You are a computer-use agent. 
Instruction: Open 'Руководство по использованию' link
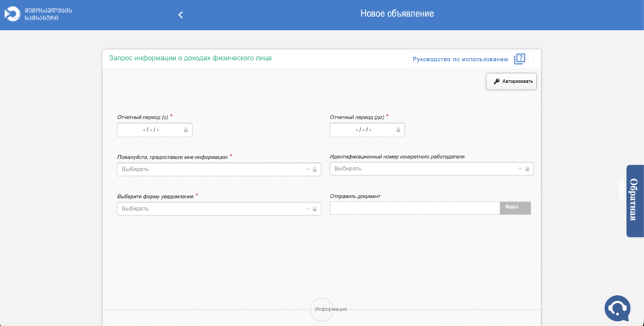pos(460,59)
